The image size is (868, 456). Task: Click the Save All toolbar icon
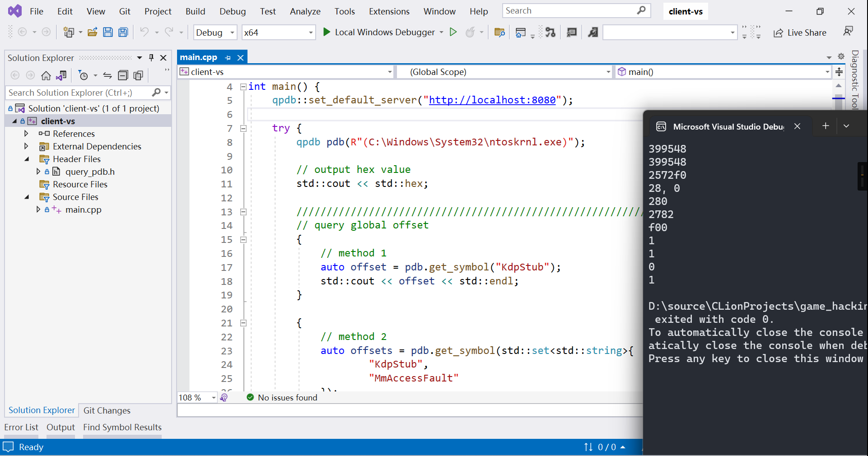tap(123, 32)
